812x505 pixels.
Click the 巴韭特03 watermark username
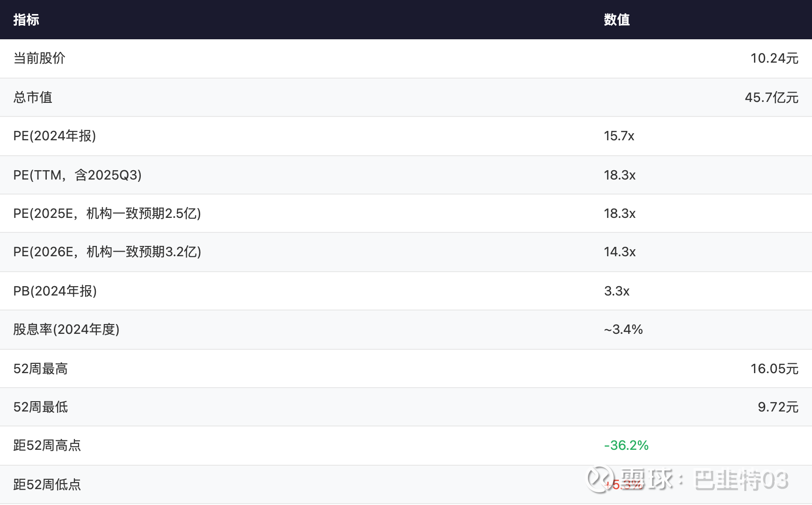(x=741, y=480)
